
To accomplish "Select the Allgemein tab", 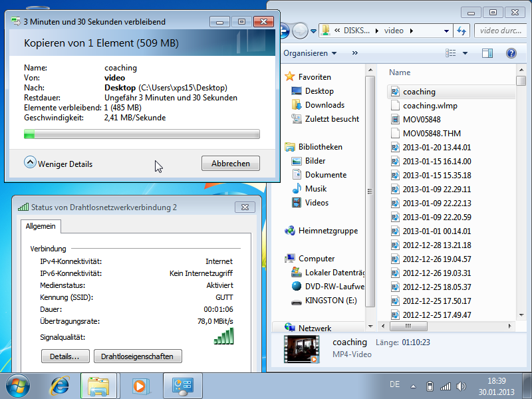I will 41,226.
